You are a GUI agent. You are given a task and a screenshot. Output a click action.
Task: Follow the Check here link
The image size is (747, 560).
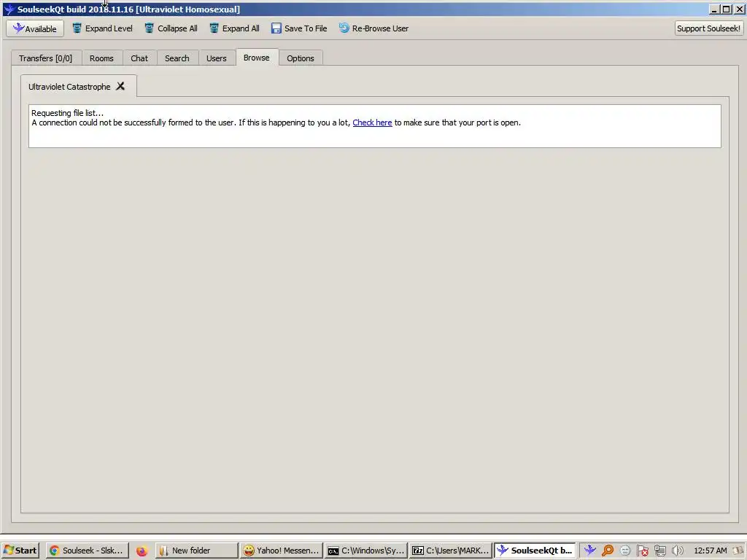(372, 122)
